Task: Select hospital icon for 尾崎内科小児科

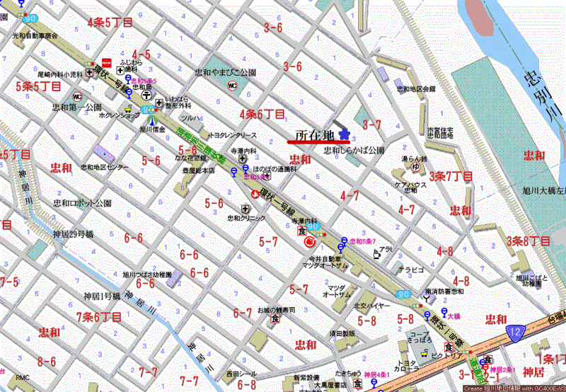Action: coord(89,73)
